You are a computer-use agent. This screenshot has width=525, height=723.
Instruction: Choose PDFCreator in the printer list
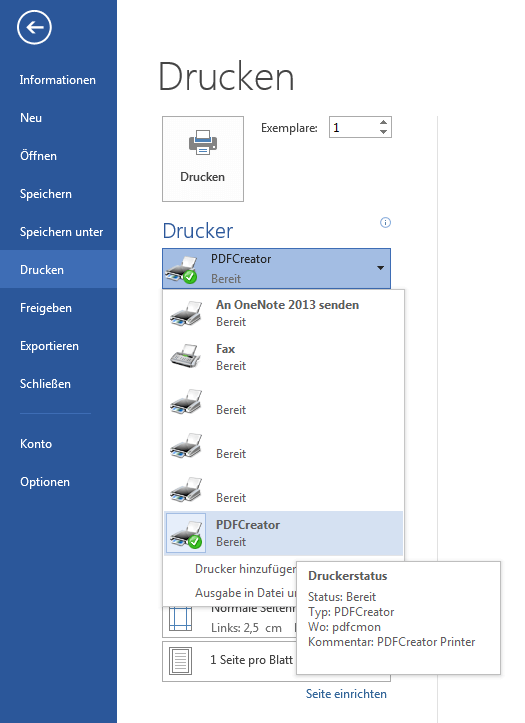click(x=283, y=533)
